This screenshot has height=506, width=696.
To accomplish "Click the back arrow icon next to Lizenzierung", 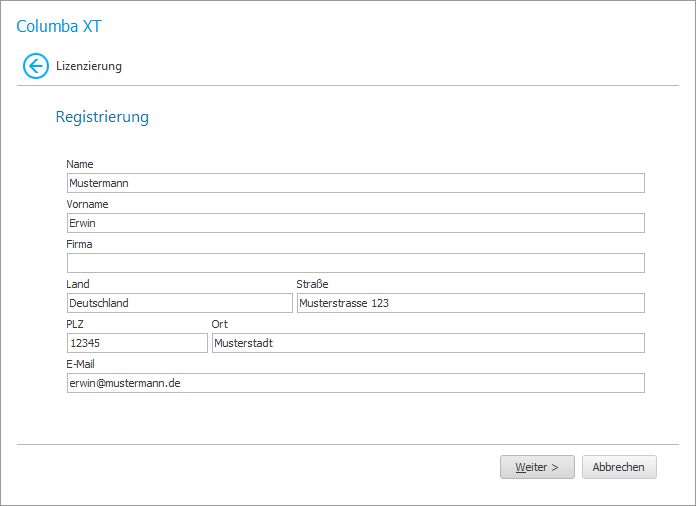I will tap(36, 67).
